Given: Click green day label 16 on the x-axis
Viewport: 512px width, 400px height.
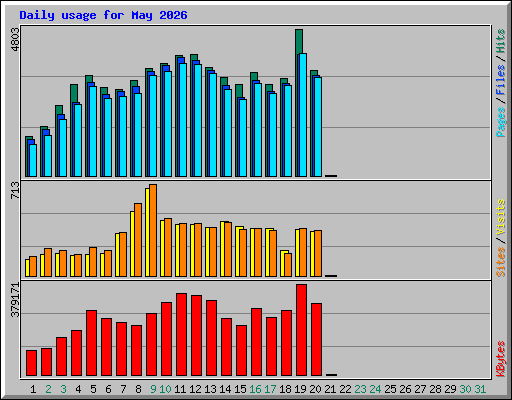Looking at the screenshot, I should click(255, 389).
